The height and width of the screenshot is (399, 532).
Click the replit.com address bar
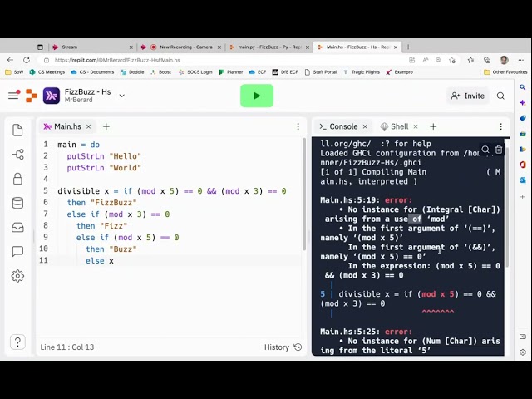tap(224, 60)
